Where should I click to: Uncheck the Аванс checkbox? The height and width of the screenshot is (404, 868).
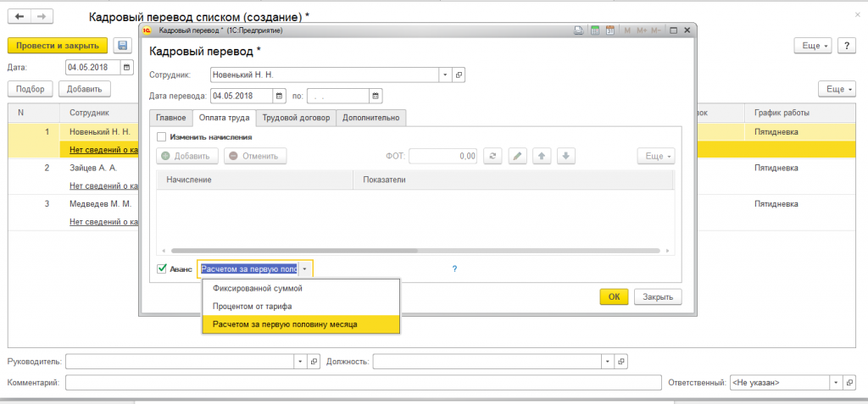tap(162, 269)
